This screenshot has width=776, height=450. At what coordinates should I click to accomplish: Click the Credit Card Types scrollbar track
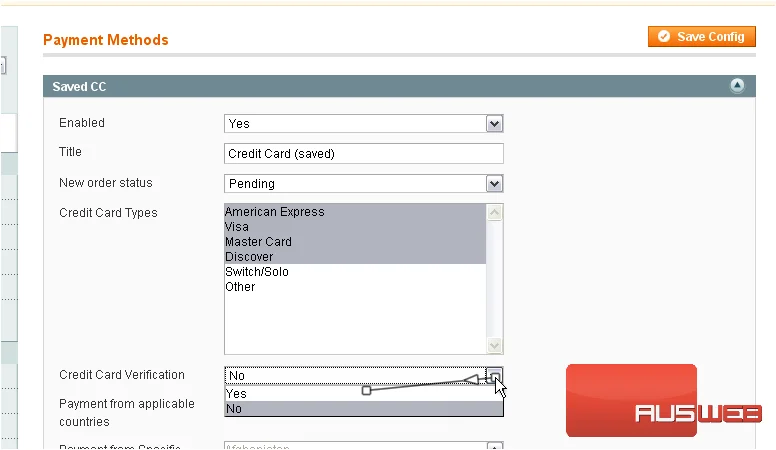[494, 279]
